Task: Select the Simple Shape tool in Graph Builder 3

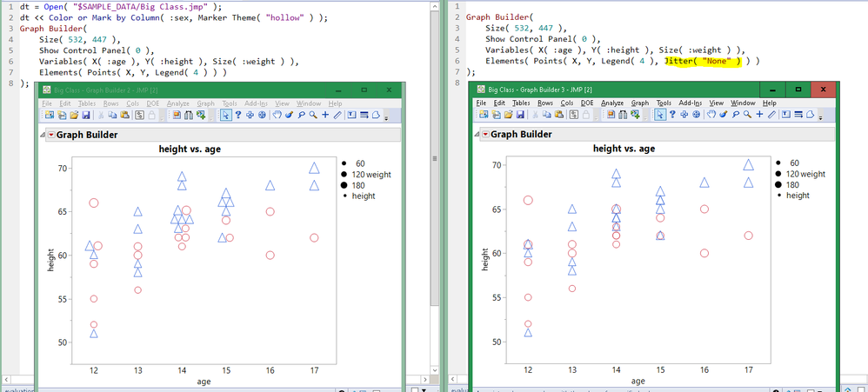Action: tap(811, 115)
